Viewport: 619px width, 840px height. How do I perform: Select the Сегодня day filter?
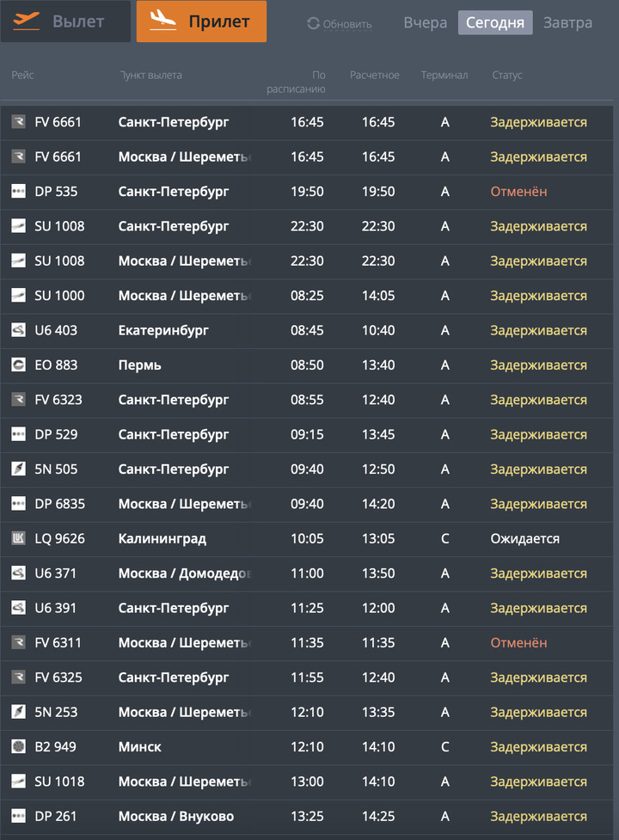click(495, 23)
